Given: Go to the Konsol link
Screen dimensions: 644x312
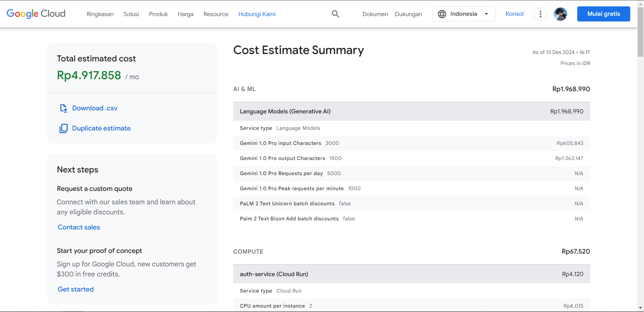Looking at the screenshot, I should 515,14.
